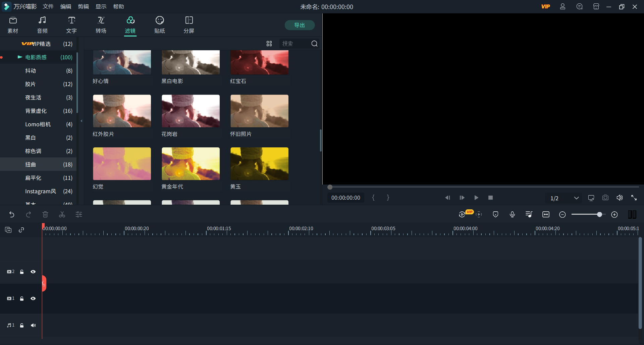Switch to the 转场 transitions tab
This screenshot has height=345, width=644.
[x=101, y=25]
